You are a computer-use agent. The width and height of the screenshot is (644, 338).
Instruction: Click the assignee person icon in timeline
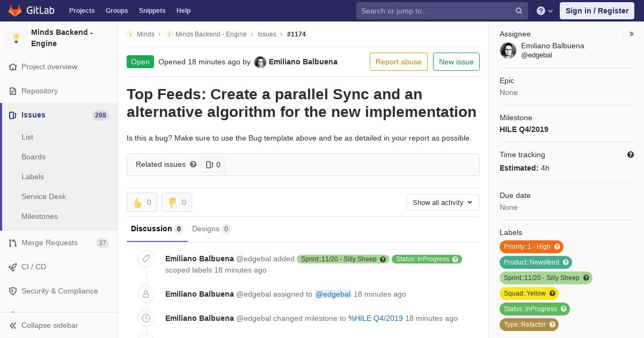(x=146, y=294)
